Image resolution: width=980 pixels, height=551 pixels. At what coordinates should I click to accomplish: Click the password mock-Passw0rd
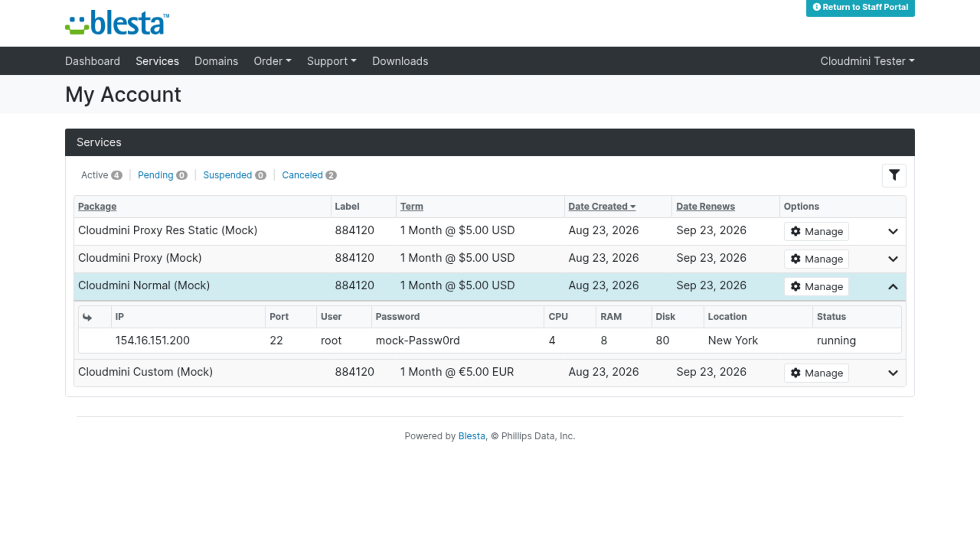418,340
